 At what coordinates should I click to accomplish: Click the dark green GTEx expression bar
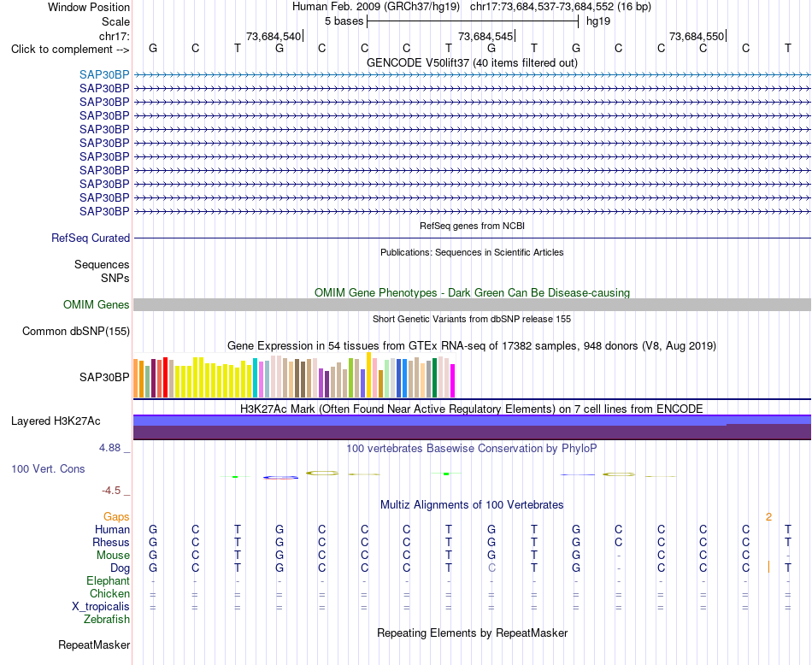[x=434, y=378]
